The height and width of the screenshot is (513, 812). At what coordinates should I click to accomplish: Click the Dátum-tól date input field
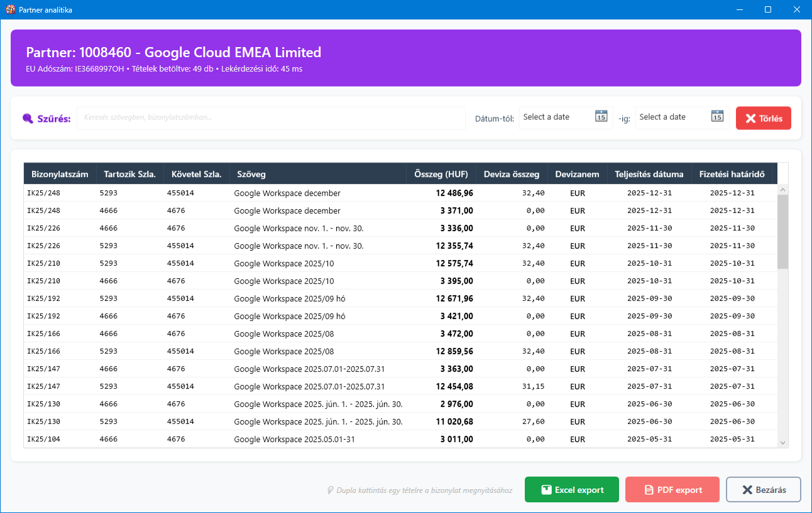(x=556, y=117)
